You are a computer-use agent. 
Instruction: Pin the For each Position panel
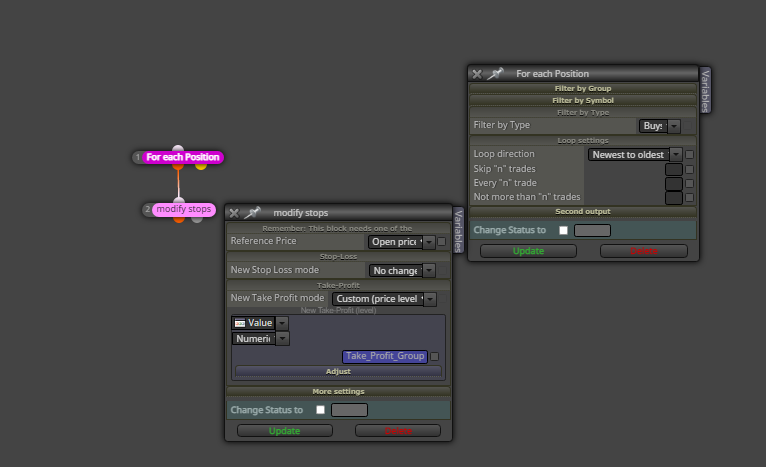(495, 74)
